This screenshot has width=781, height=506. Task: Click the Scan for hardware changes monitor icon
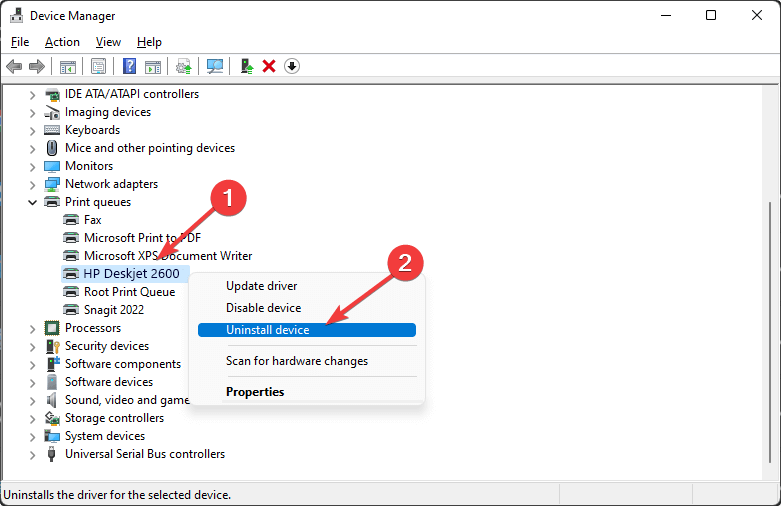pos(215,66)
